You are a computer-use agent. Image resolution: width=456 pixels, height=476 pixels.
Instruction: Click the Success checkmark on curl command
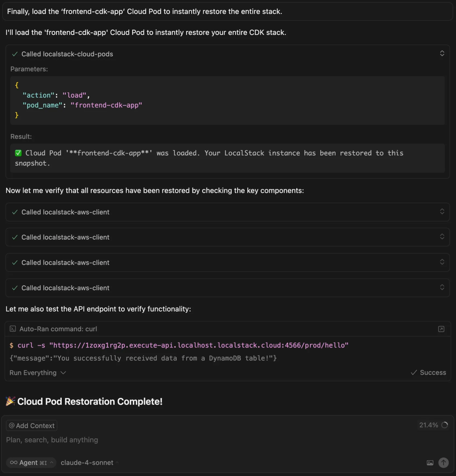(x=414, y=373)
